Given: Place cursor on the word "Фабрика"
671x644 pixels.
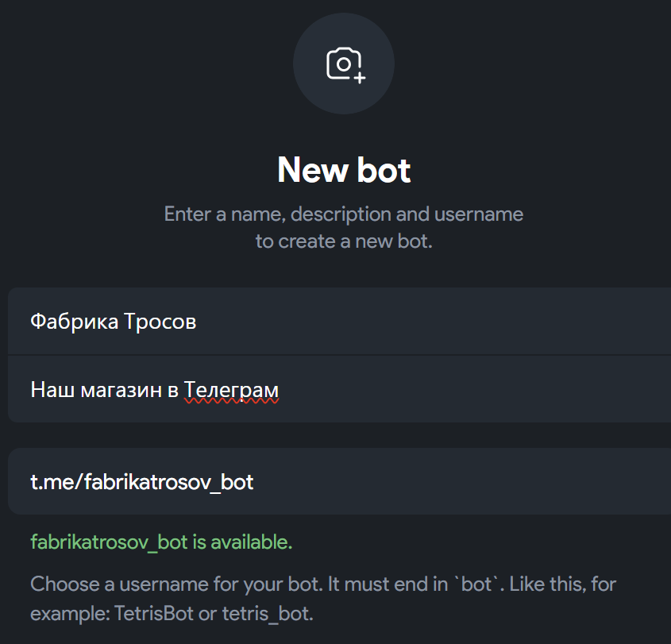Looking at the screenshot, I should pos(75,322).
